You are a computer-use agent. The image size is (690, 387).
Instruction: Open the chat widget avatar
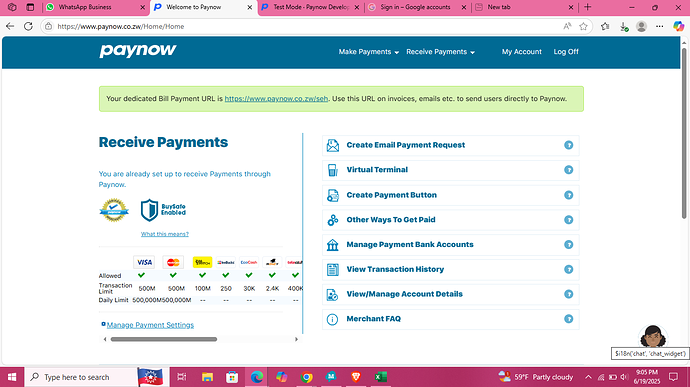tap(653, 337)
